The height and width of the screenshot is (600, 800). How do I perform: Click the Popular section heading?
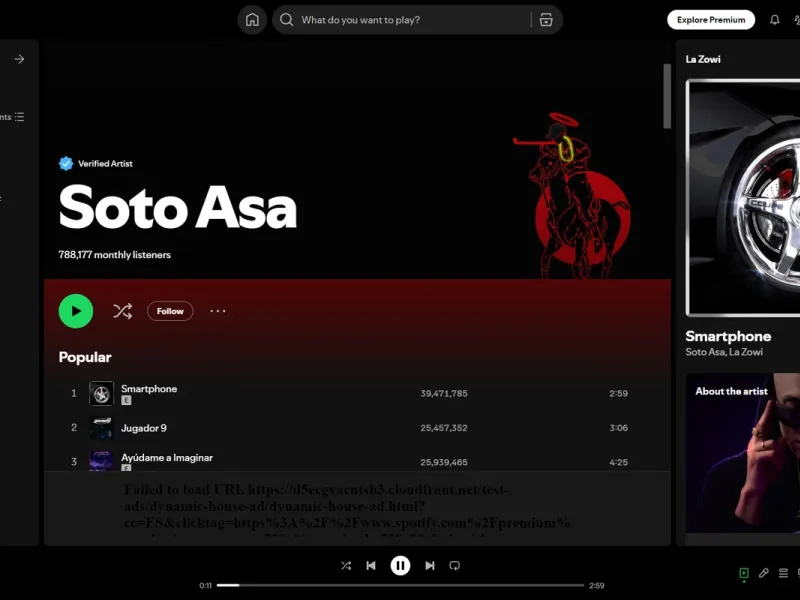pos(85,357)
